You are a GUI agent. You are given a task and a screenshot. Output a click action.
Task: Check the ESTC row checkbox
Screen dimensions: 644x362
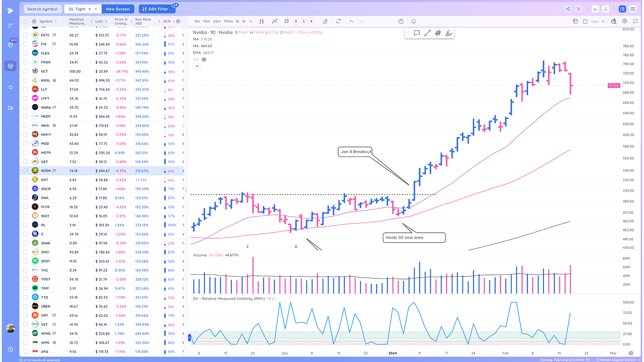25,35
